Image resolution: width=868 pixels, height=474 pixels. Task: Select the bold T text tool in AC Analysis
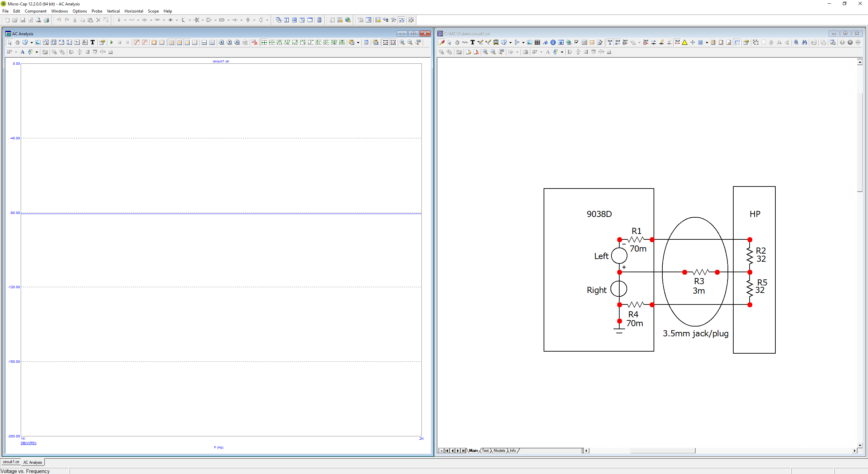tap(92, 42)
